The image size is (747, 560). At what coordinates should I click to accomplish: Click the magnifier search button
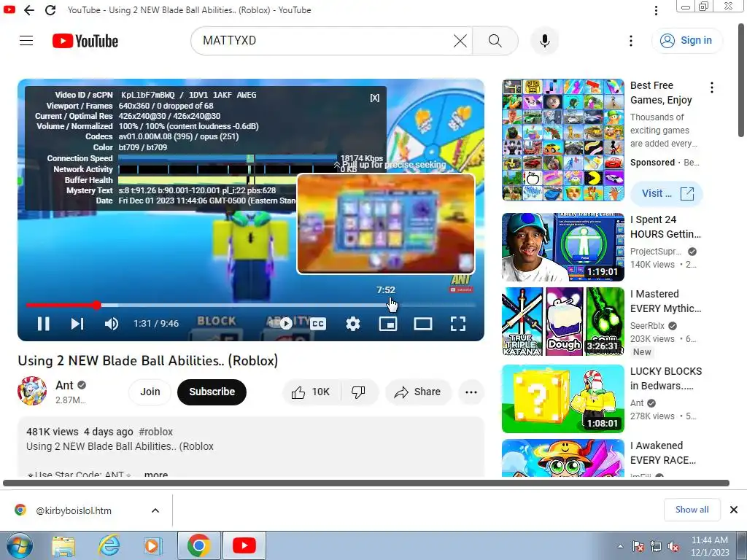(x=495, y=41)
